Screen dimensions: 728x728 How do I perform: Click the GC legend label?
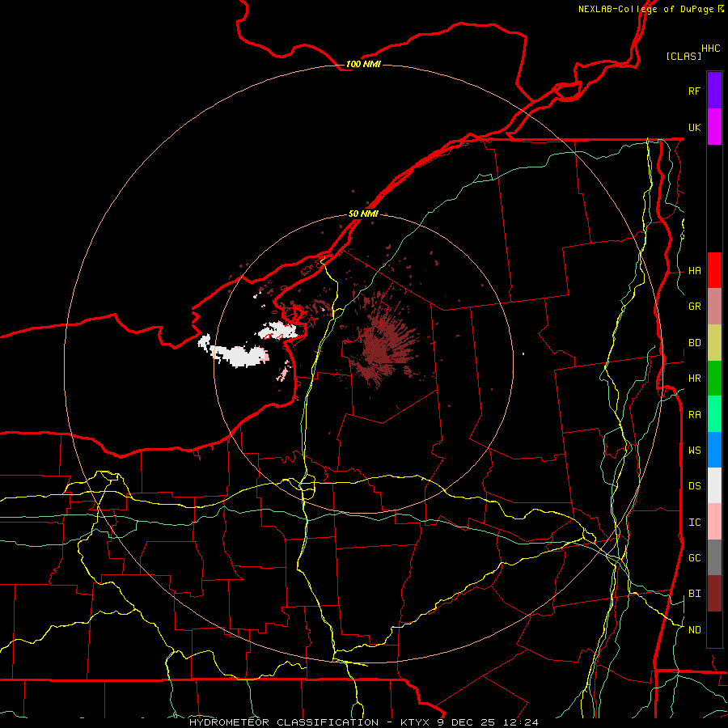[x=695, y=558]
